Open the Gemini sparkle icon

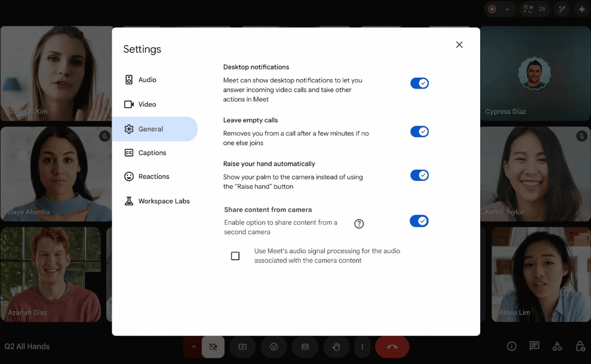pyautogui.click(x=582, y=9)
